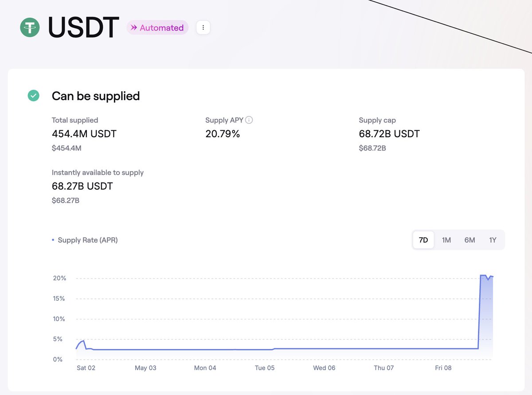Click the Tue 05 x-axis date
Screen dimensions: 532x395
pyautogui.click(x=265, y=368)
